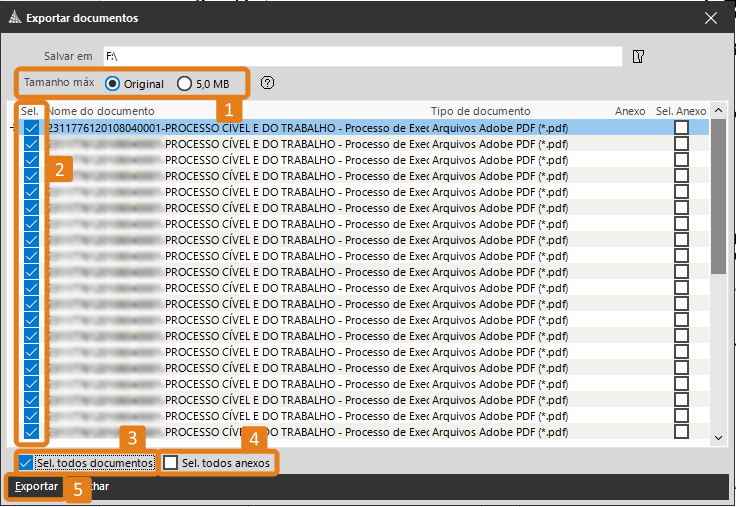Uncheck the first document's selection checkbox
This screenshot has width=736, height=507.
click(x=32, y=128)
